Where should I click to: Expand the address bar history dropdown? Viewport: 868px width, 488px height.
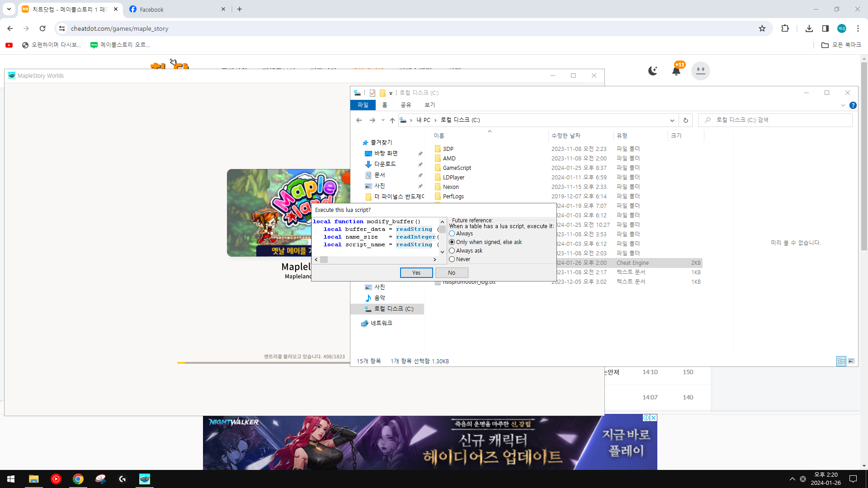pos(672,120)
